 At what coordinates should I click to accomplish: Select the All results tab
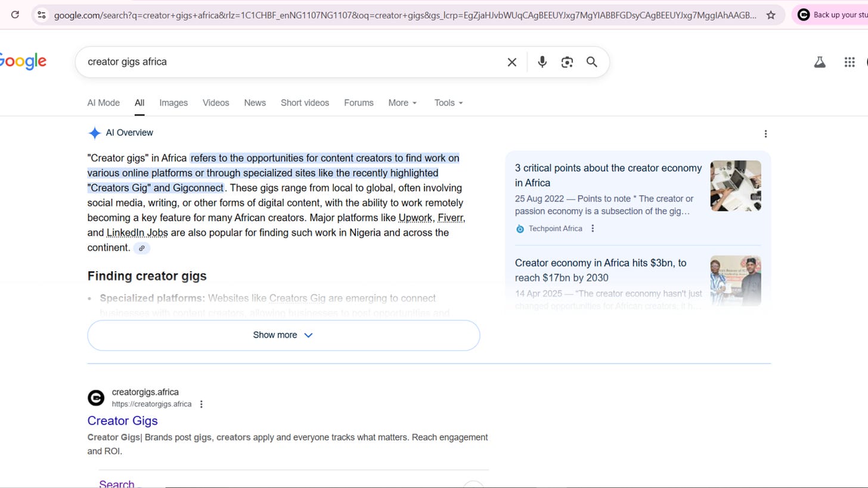point(139,102)
